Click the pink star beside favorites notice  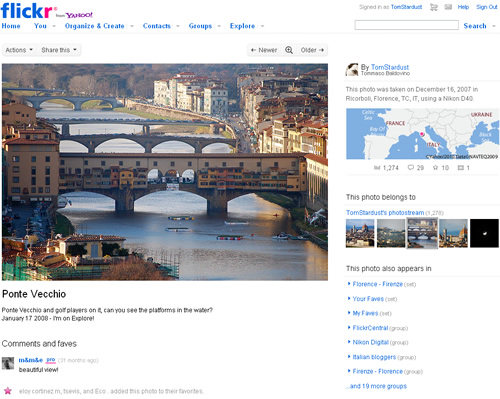[x=8, y=391]
